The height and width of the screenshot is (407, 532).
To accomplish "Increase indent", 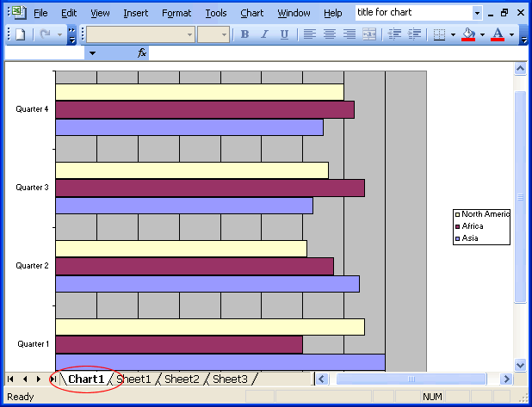I will coord(414,34).
